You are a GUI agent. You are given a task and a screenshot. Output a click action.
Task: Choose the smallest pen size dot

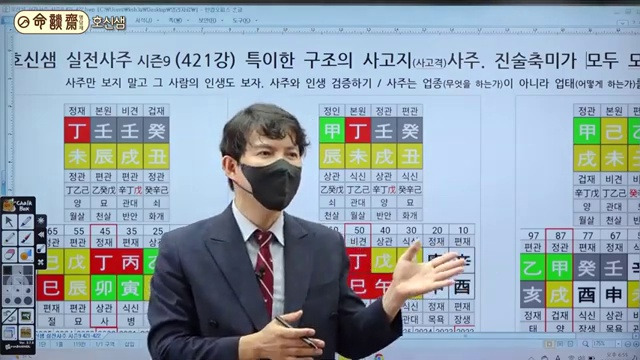(8, 291)
